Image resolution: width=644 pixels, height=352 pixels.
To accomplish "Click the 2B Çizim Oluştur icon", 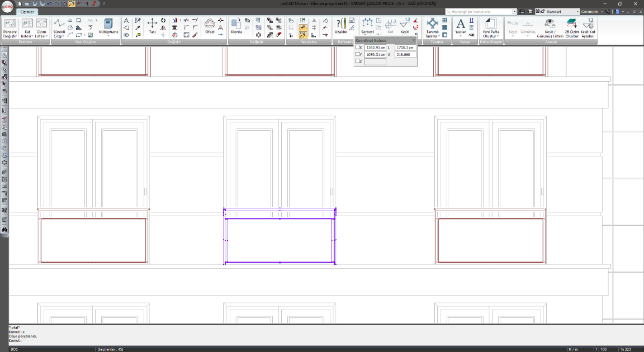I will 571,26.
